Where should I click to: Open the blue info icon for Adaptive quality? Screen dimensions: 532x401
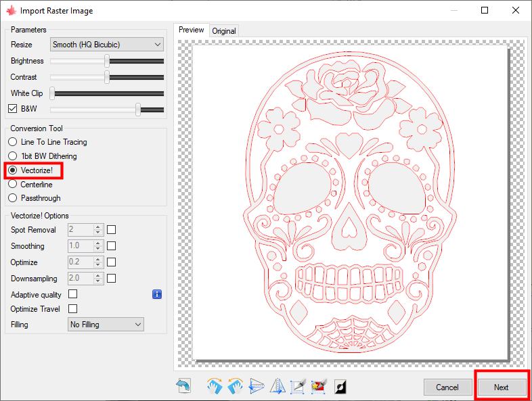click(x=157, y=294)
